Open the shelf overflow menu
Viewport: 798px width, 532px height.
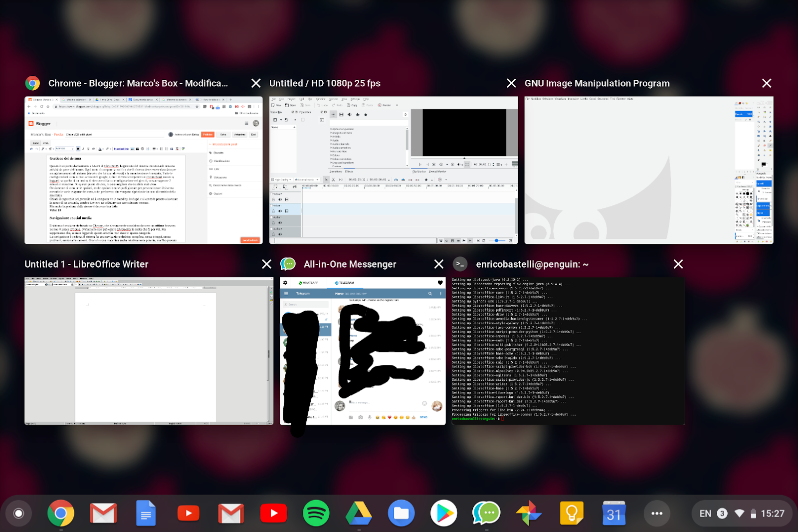click(657, 513)
